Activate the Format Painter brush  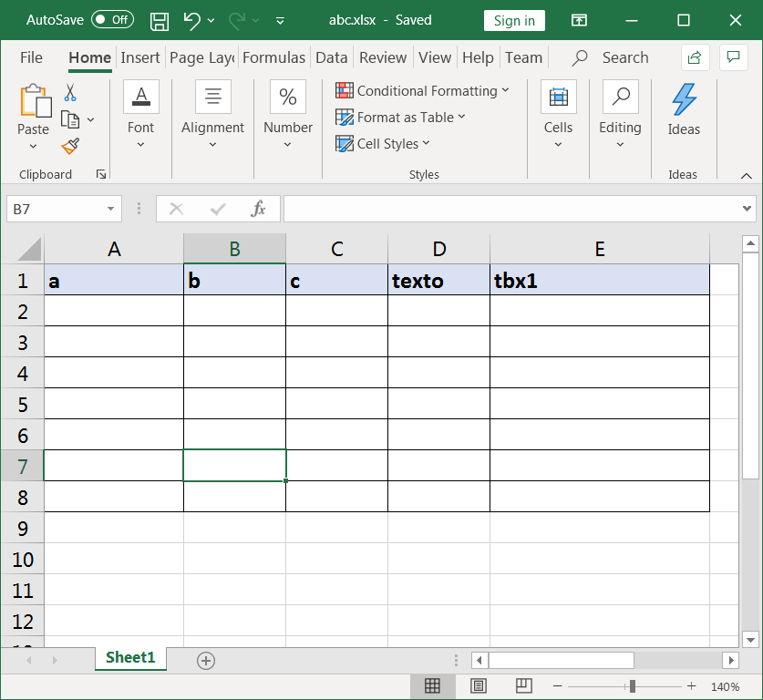point(70,146)
